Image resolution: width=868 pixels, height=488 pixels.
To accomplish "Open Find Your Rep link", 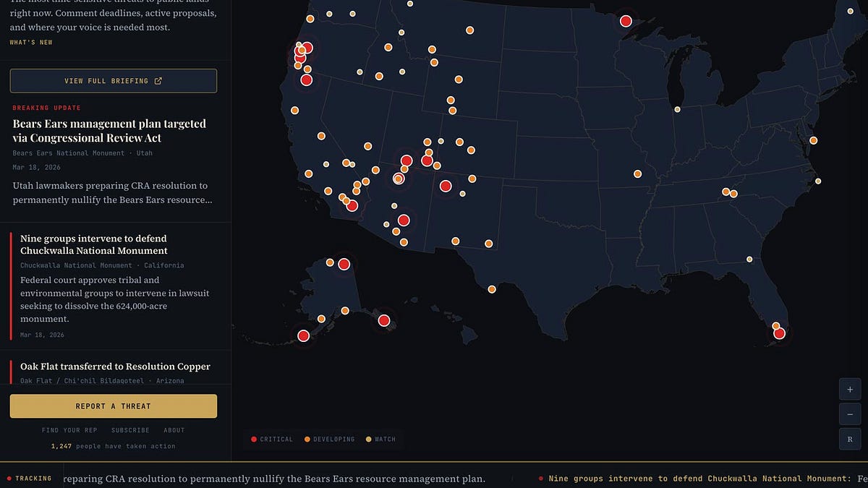I will [x=69, y=430].
